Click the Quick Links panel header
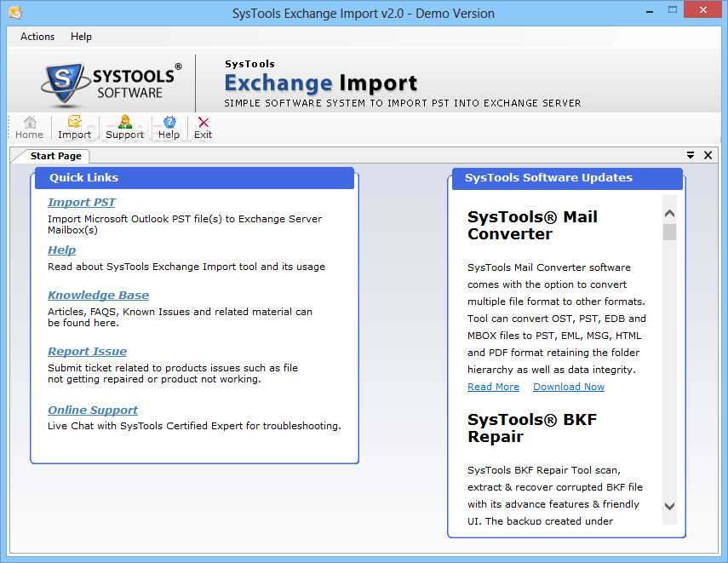 194,178
